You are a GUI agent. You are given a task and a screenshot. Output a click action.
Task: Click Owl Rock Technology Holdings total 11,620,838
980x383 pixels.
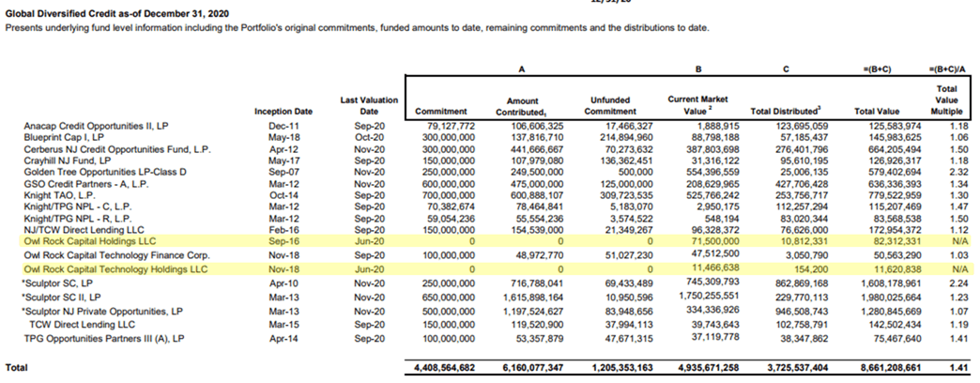pyautogui.click(x=898, y=270)
